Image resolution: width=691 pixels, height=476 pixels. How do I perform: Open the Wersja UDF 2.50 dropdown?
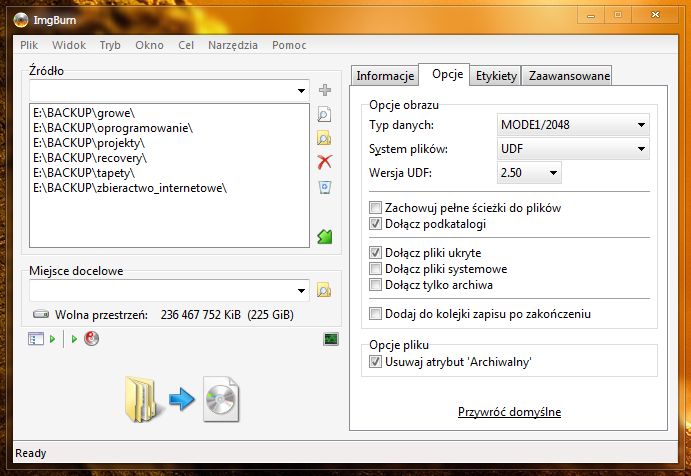[529, 172]
